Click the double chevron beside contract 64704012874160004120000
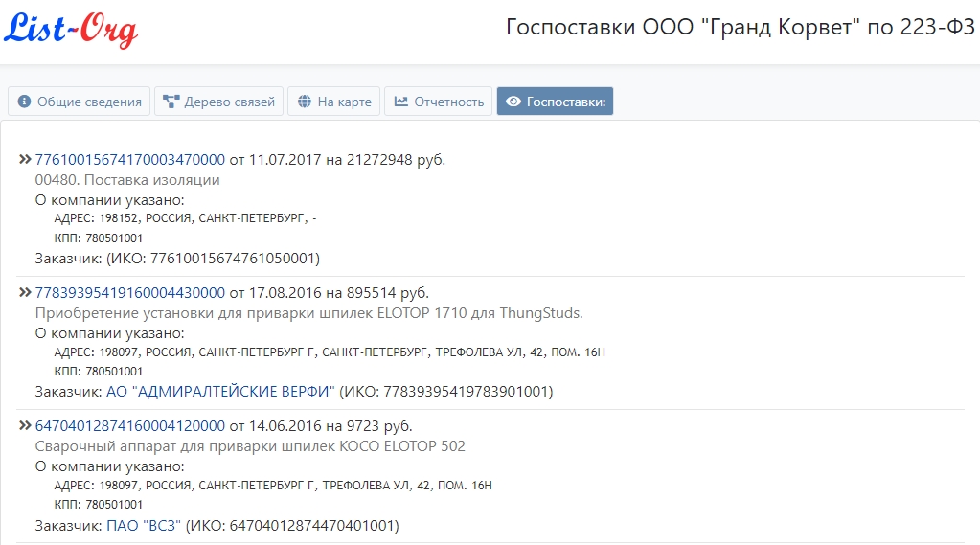980x545 pixels. click(25, 425)
